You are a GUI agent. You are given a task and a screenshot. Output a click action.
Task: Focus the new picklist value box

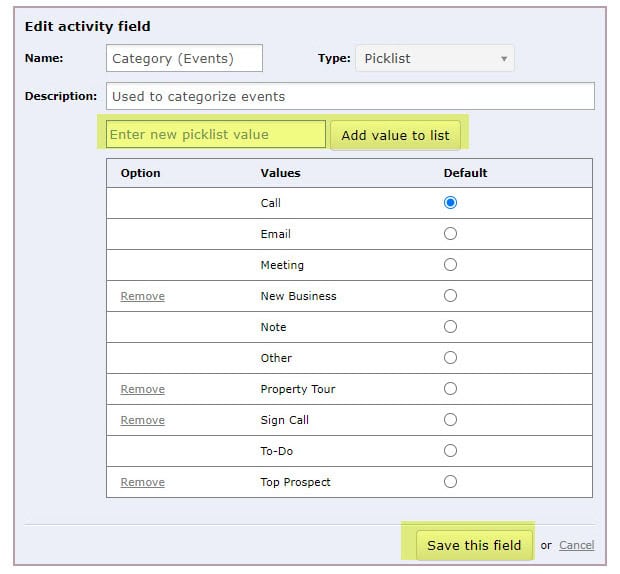pos(215,134)
